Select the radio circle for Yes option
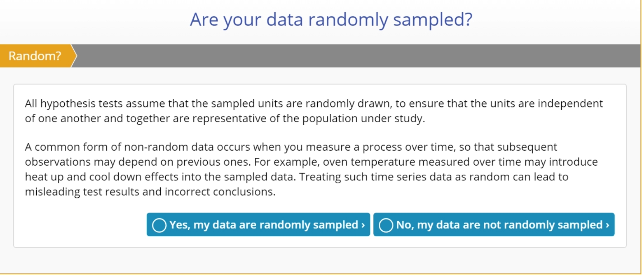 159,225
